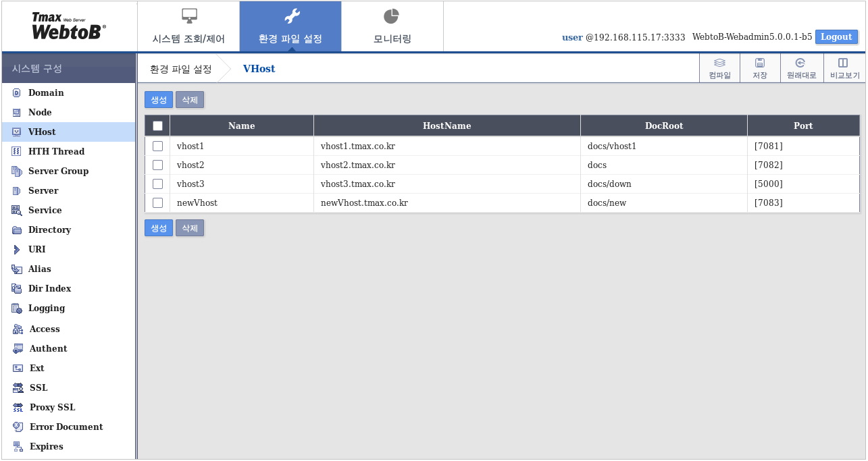Open the 환경 파일 설정 tab

coord(290,26)
